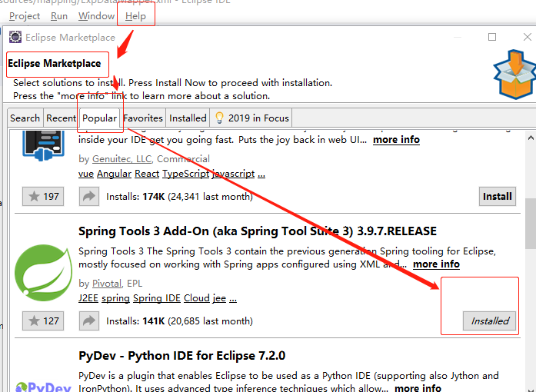Click the React tag
Image resolution: width=536 pixels, height=392 pixels.
tap(147, 174)
